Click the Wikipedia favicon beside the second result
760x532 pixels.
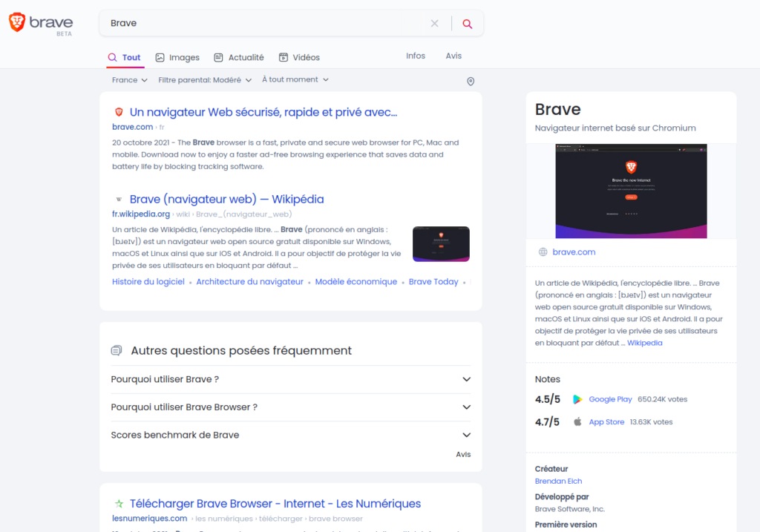click(x=119, y=199)
